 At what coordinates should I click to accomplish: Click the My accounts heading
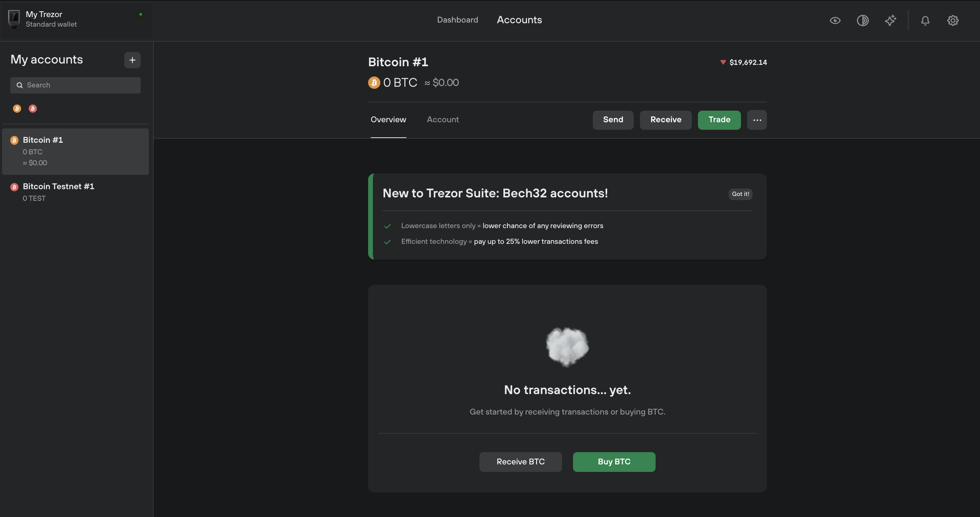click(x=46, y=60)
